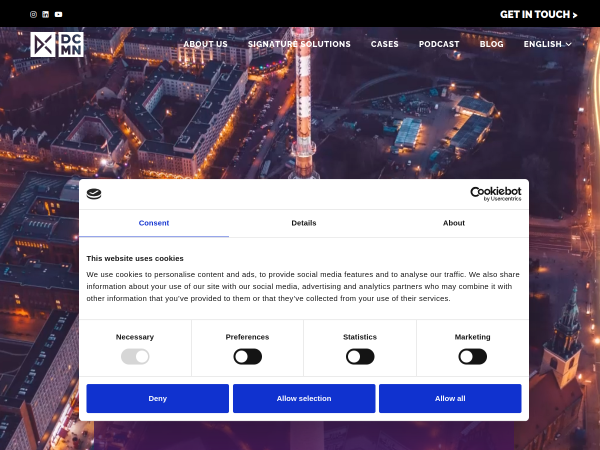This screenshot has width=600, height=450.
Task: Open Cookiebot by Usercentrics logo link
Action: point(496,194)
